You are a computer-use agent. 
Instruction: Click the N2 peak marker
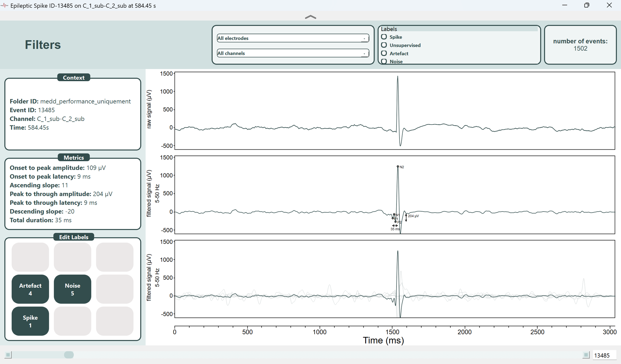click(x=398, y=166)
